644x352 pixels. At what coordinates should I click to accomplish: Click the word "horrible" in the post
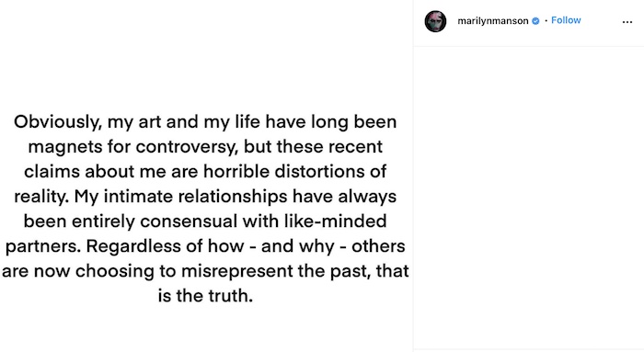tap(236, 172)
